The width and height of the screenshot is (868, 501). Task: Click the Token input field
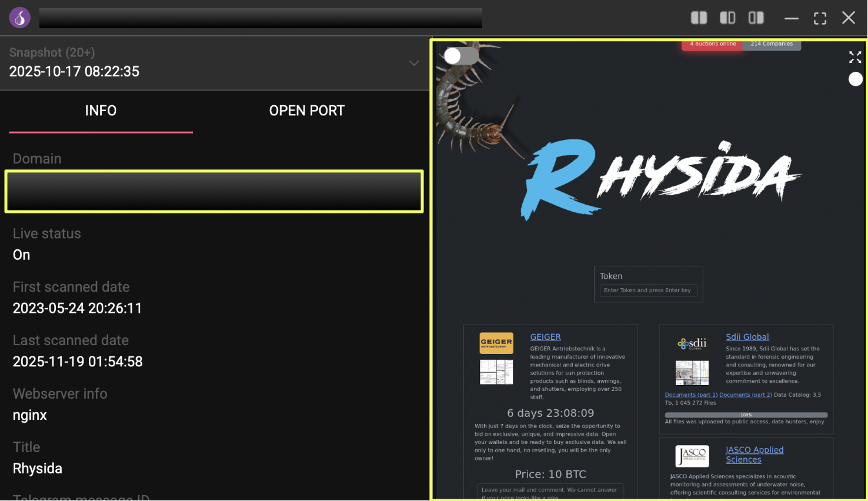648,290
